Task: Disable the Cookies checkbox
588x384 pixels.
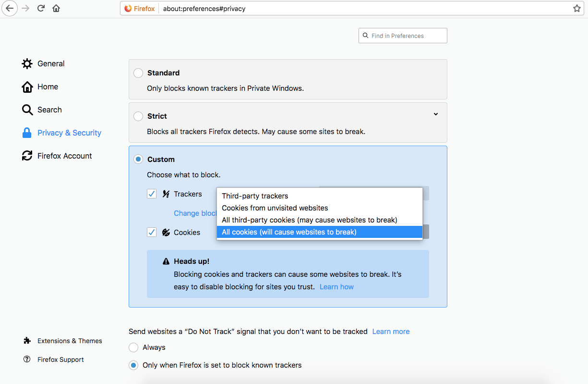Action: (152, 232)
